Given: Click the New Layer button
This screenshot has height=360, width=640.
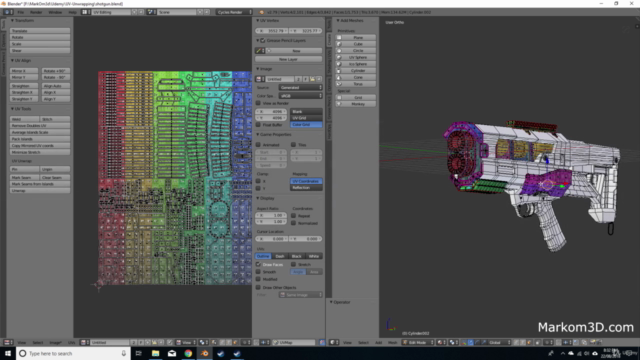Looking at the screenshot, I should 288,59.
